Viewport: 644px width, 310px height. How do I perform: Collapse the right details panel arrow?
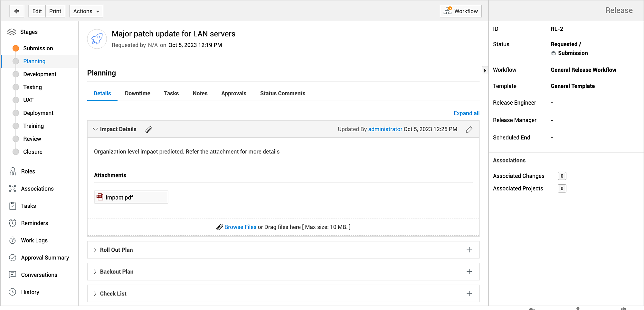(x=485, y=70)
